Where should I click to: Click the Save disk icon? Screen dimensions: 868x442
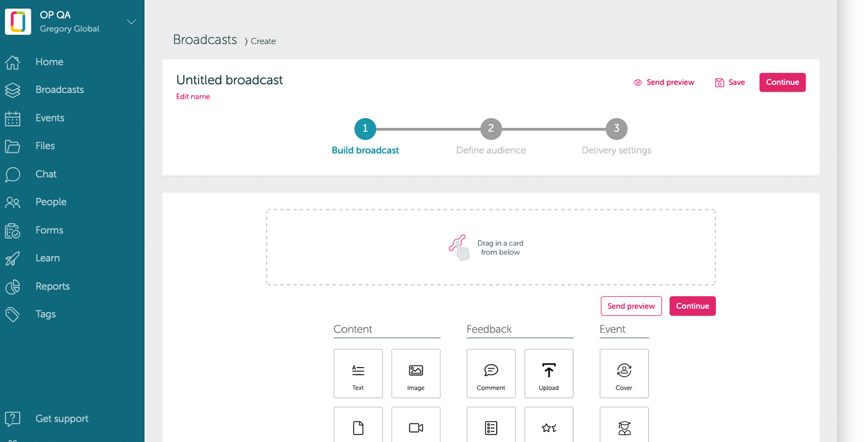point(719,82)
